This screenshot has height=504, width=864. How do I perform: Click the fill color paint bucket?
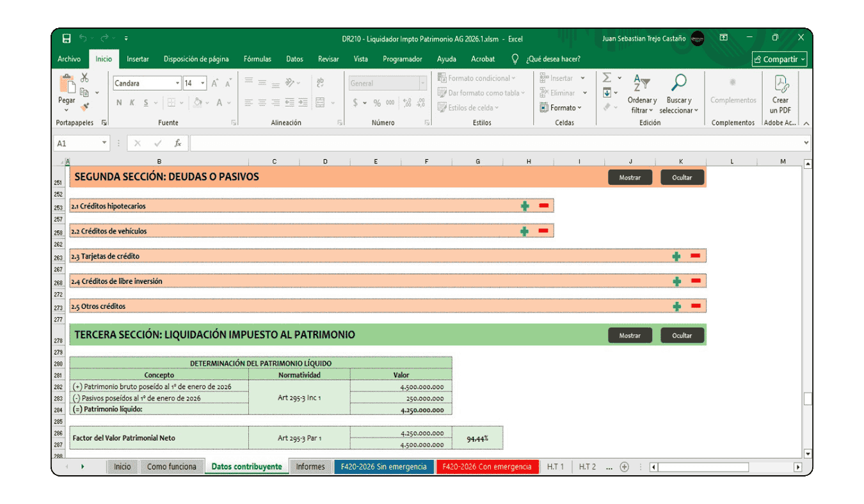197,102
